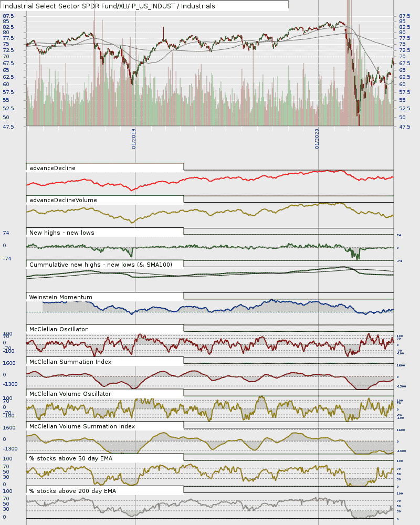Click the '% stocks above 200 day EMA' label
Viewport: 420px width, 525px height.
[x=72, y=491]
